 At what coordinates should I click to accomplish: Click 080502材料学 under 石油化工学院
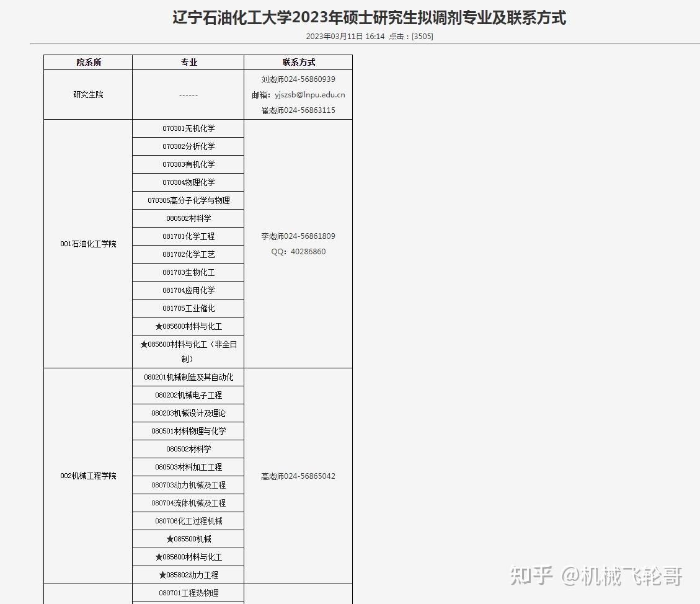pos(188,218)
